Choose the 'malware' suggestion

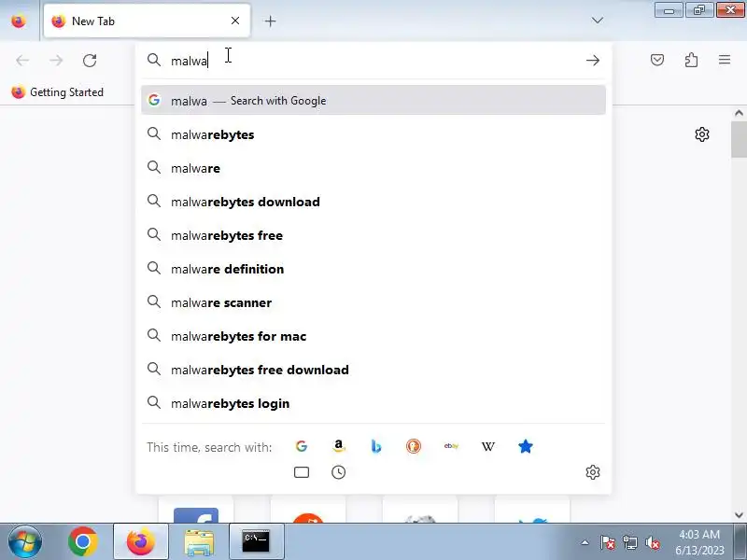click(x=373, y=168)
